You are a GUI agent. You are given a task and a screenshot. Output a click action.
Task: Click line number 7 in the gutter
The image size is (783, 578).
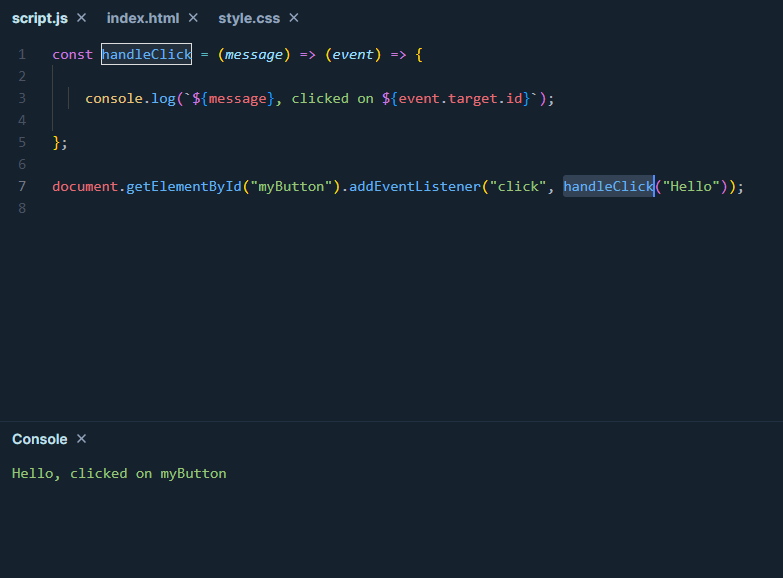click(22, 186)
